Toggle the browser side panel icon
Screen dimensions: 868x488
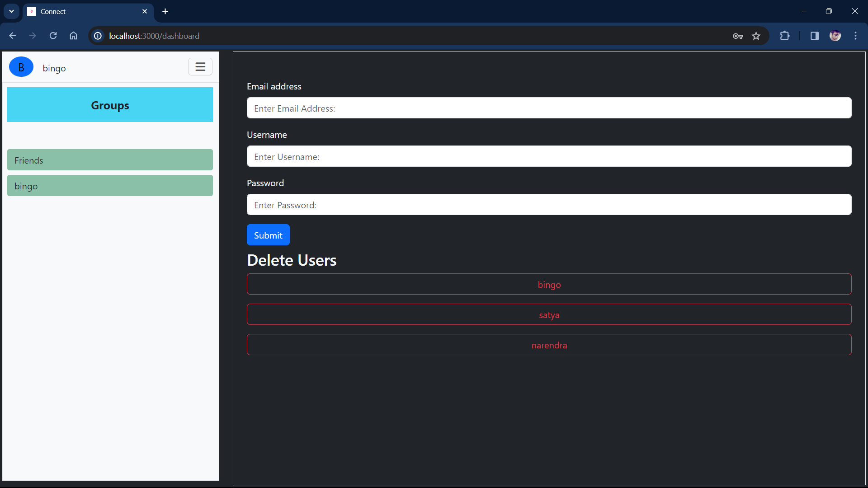click(814, 36)
